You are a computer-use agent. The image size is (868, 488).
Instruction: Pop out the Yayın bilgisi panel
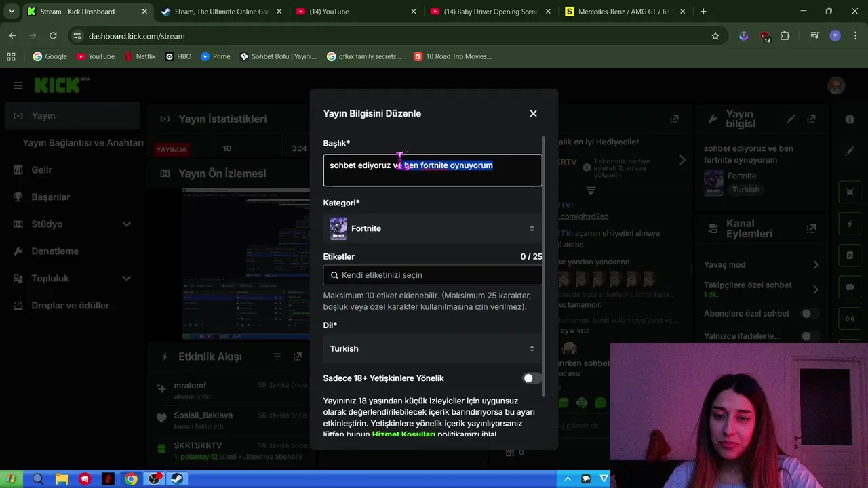click(x=811, y=119)
